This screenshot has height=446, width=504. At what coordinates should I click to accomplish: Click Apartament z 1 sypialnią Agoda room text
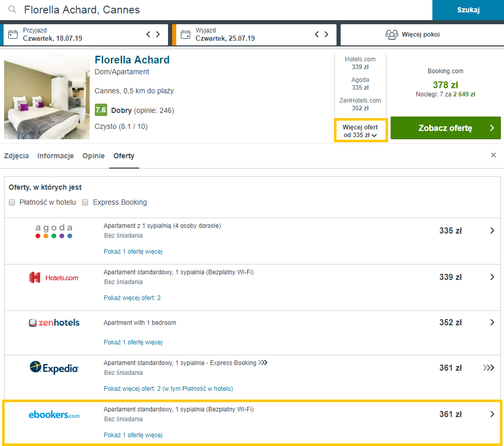[x=162, y=226]
